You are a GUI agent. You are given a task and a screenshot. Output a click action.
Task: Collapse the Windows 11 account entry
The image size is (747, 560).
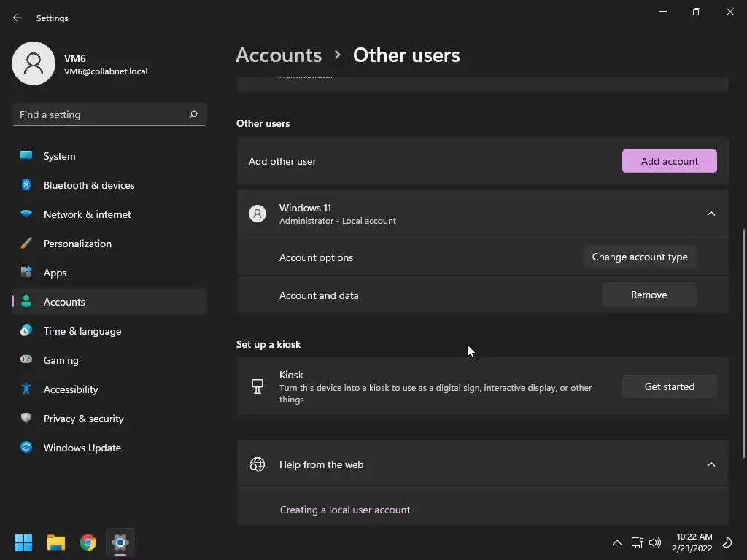pyautogui.click(x=711, y=214)
